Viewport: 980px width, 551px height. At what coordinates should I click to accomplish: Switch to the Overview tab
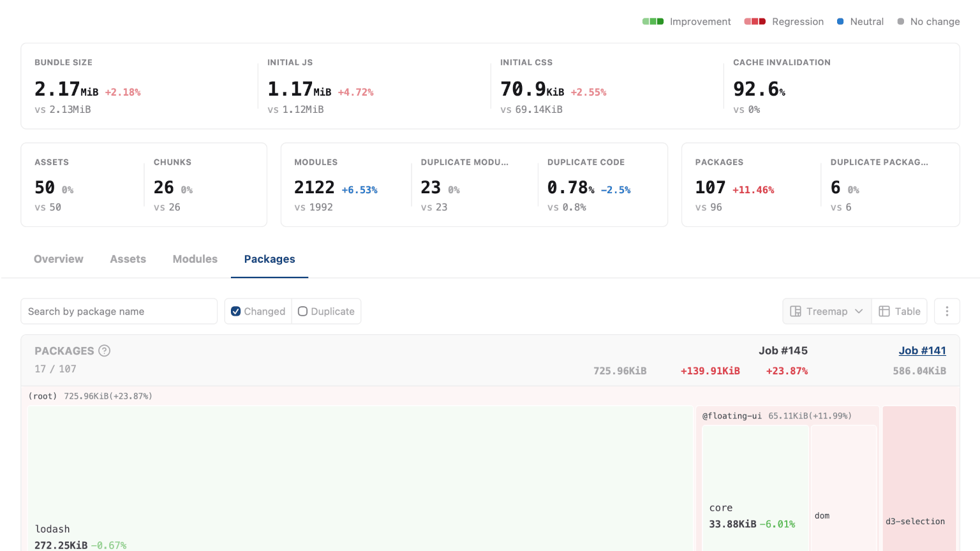click(x=59, y=259)
